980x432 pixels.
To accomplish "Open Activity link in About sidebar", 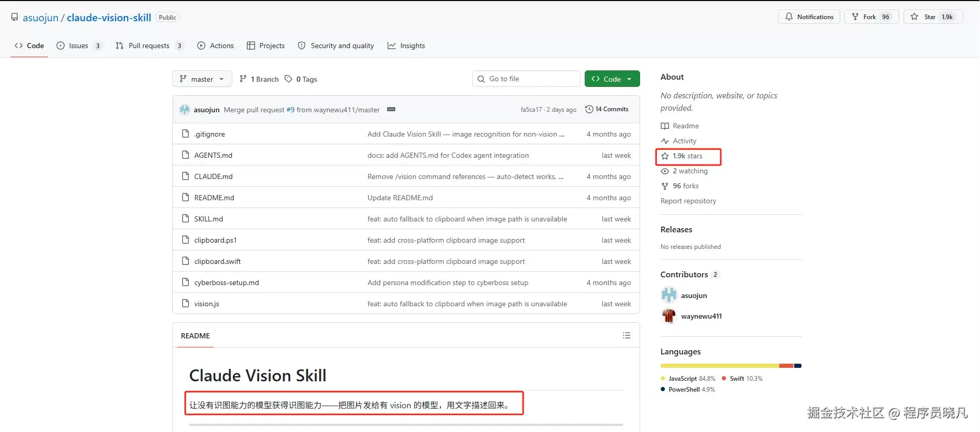I will point(678,141).
